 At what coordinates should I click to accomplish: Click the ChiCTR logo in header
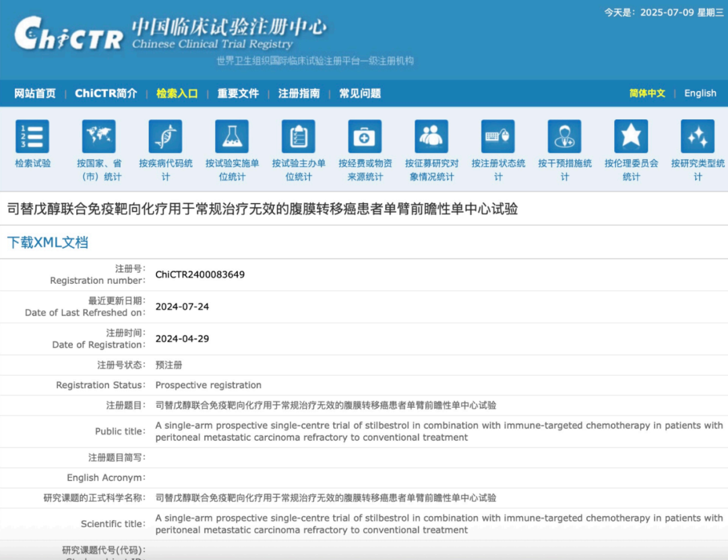[69, 35]
